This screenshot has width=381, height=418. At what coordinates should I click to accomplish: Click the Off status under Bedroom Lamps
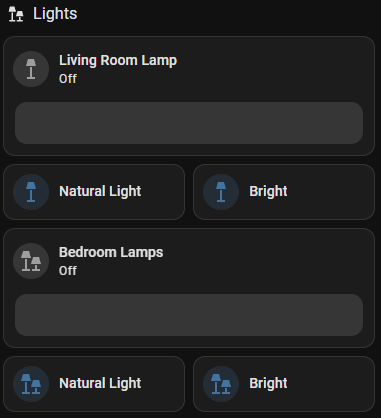[x=68, y=271]
